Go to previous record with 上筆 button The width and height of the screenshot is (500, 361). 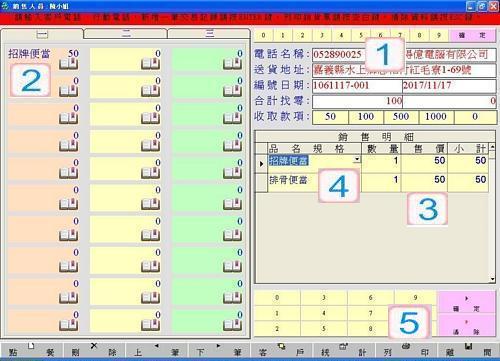coord(157,350)
